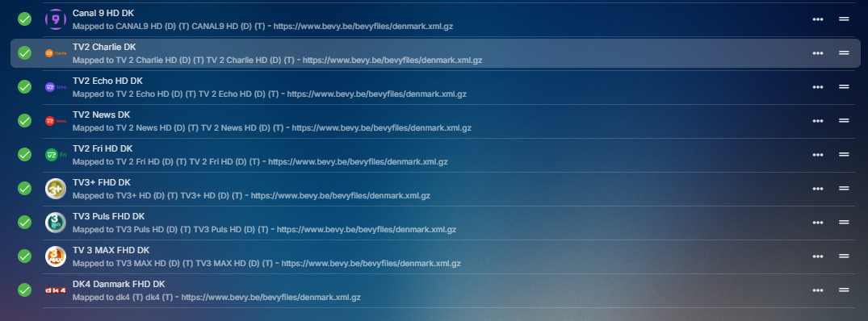Image resolution: width=868 pixels, height=321 pixels.
Task: Click the TV3 Puls FHD DK logo
Action: (56, 222)
